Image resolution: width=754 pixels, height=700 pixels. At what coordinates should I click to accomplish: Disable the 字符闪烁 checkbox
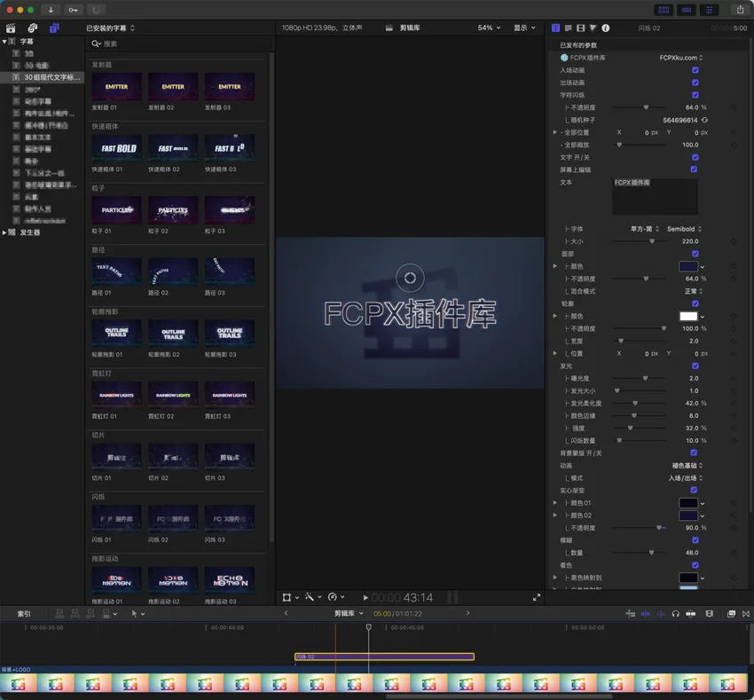click(695, 95)
